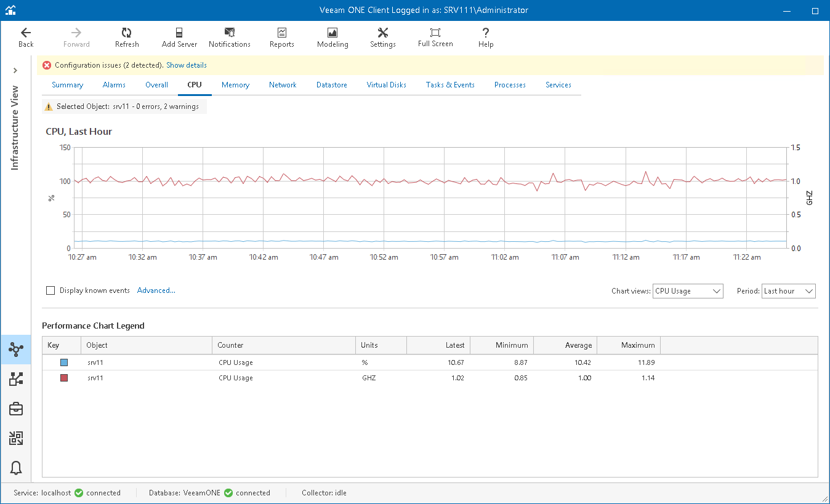Viewport: 830px width, 504px height.
Task: Sort legend by Latest column header
Action: coord(438,345)
